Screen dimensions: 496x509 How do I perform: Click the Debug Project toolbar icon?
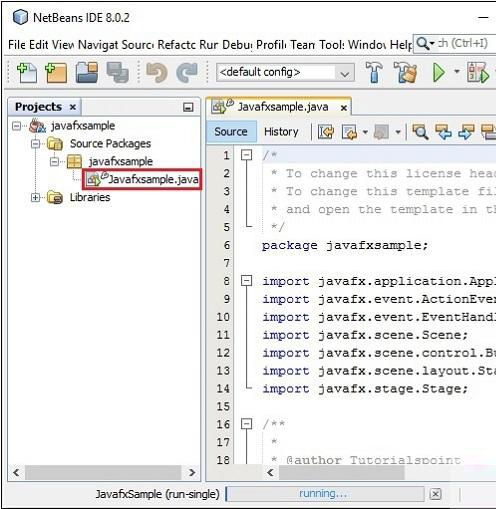478,72
